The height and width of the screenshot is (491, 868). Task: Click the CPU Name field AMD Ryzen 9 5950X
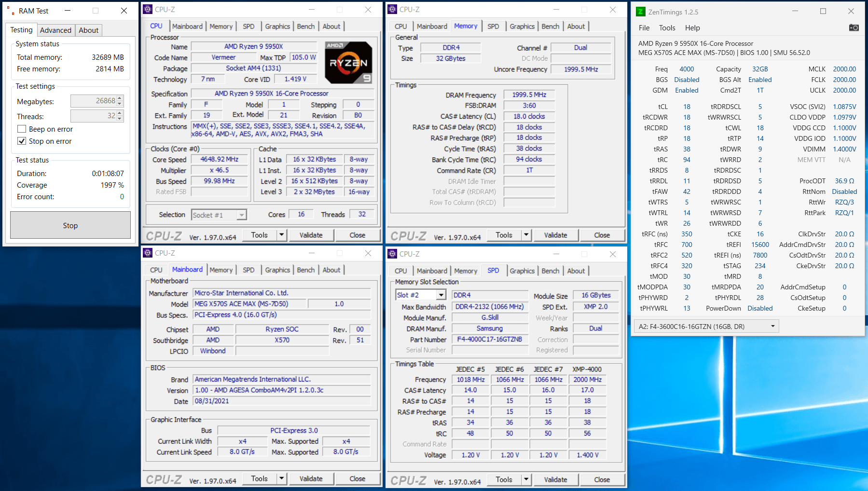pyautogui.click(x=254, y=46)
